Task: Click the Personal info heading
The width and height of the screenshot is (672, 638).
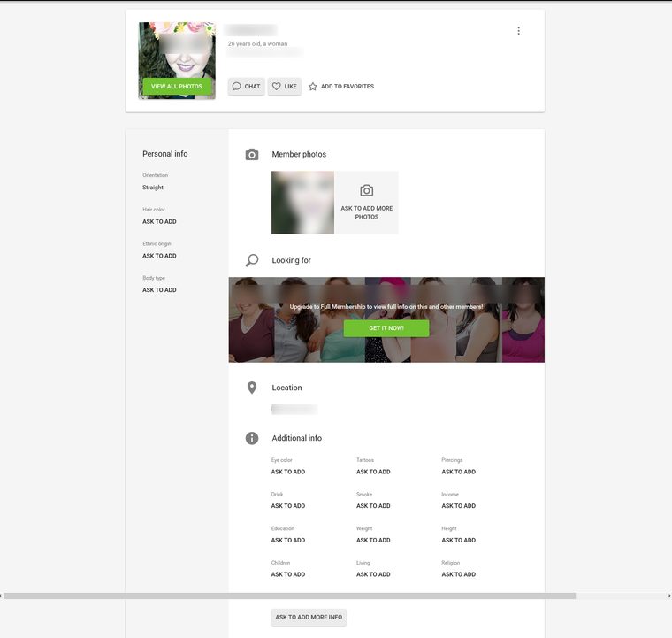Action: click(165, 154)
